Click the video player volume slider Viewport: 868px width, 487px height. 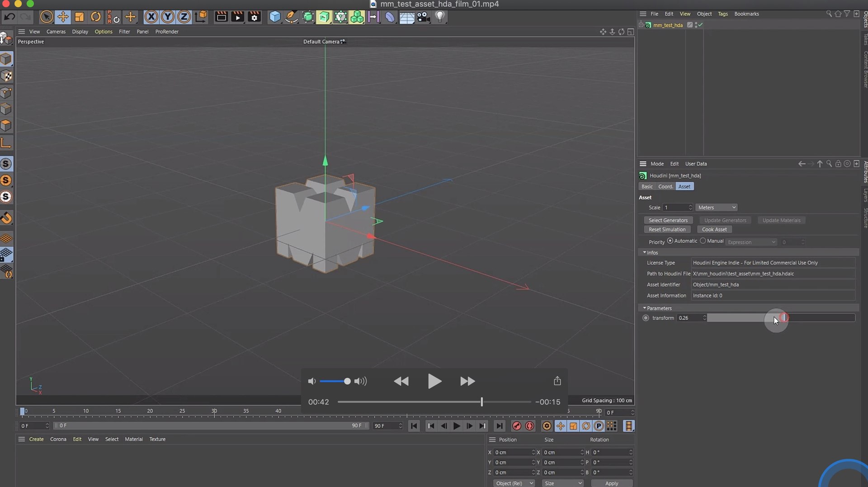[335, 381]
